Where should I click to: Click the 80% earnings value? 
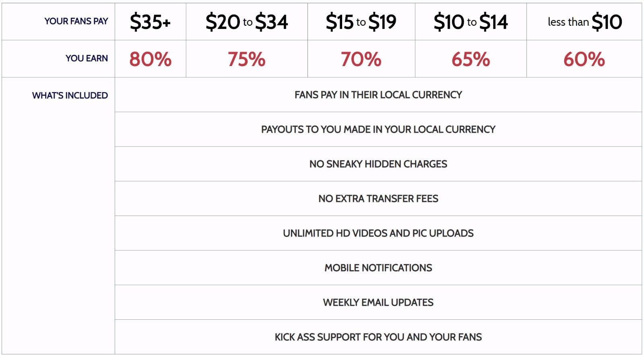150,59
